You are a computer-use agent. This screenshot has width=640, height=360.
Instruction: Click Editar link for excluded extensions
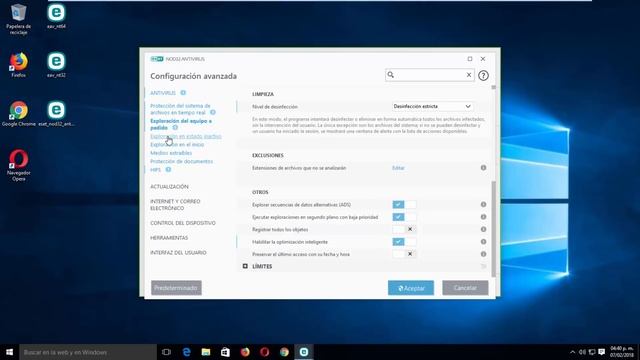tap(398, 168)
